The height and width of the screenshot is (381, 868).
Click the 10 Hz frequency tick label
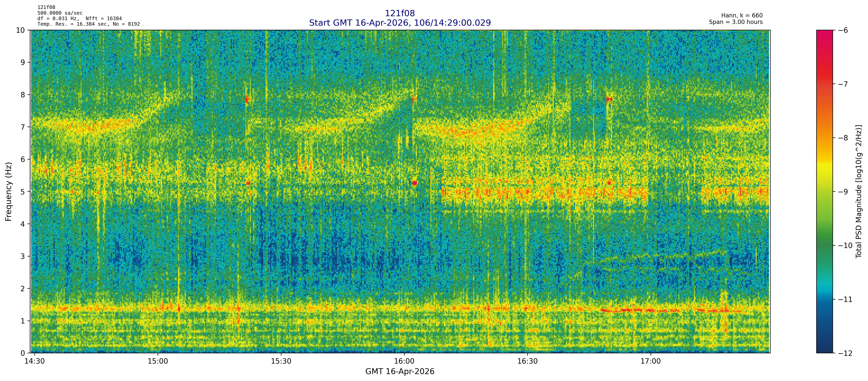coord(20,30)
